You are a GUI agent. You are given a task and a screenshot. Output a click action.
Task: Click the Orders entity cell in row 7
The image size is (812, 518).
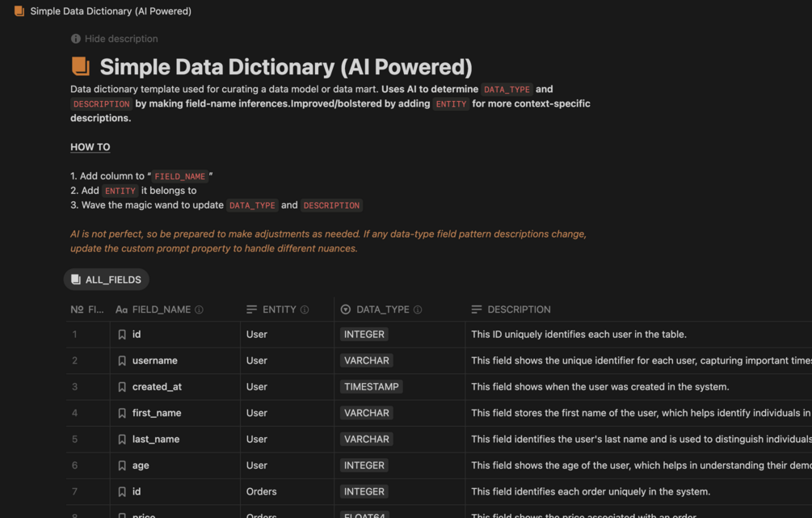[261, 491]
